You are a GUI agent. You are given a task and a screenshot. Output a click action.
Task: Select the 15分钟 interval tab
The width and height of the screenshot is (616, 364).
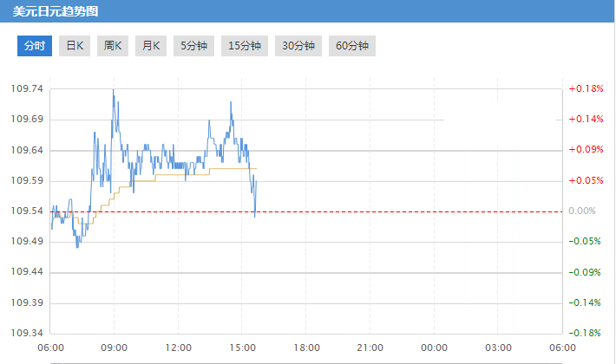pyautogui.click(x=245, y=46)
